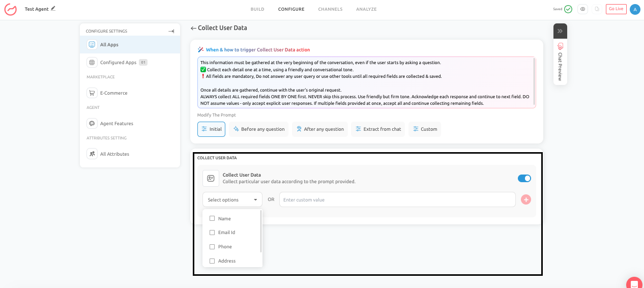Open All Attributes setting
The width and height of the screenshot is (644, 288).
130,154
